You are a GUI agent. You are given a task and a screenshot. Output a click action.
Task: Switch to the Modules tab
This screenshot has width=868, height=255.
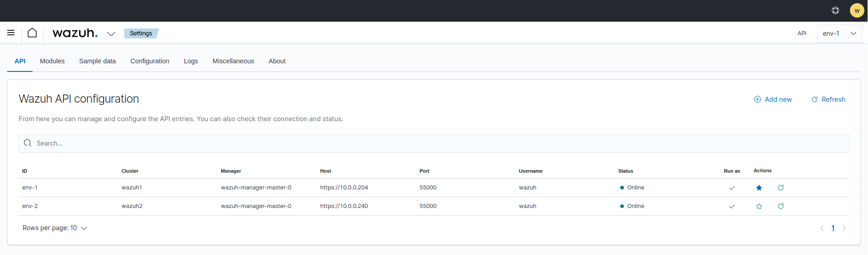[x=52, y=61]
